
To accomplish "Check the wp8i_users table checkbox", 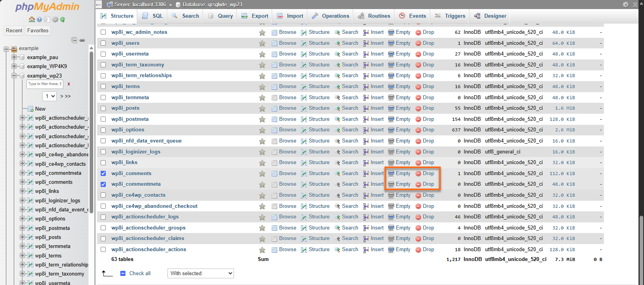I will point(103,43).
